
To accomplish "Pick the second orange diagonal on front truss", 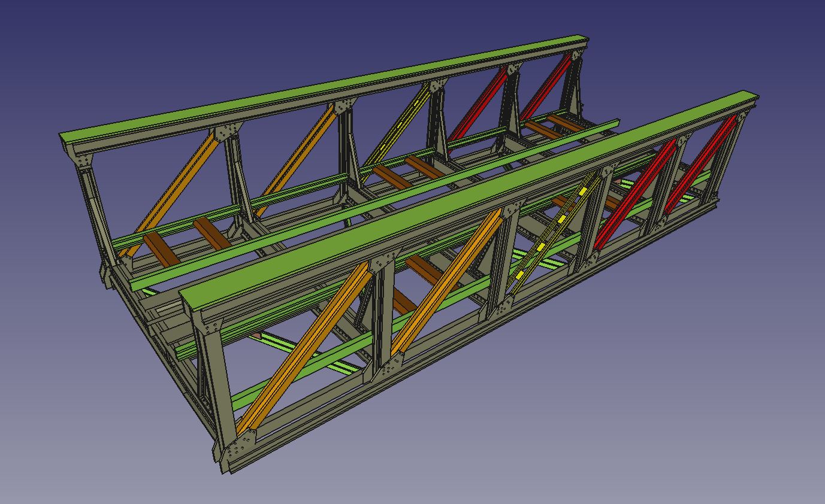I will pos(446,281).
